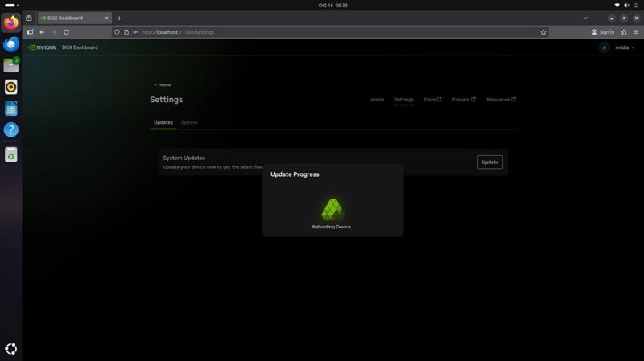Click the nvidia user avatar
Viewport: 644px width, 361px height.
click(605, 47)
